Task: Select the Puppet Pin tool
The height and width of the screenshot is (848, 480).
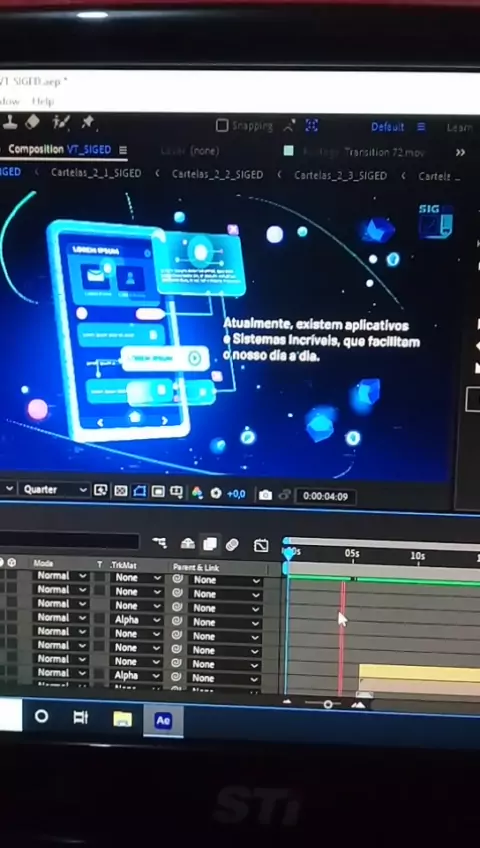Action: [88, 122]
